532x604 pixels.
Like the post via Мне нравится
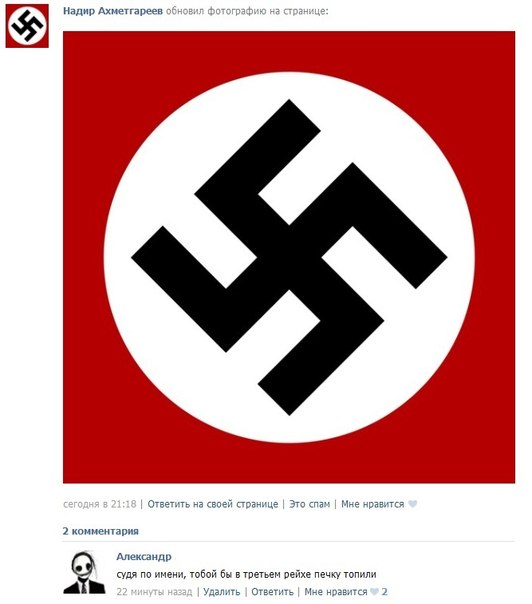tap(373, 504)
